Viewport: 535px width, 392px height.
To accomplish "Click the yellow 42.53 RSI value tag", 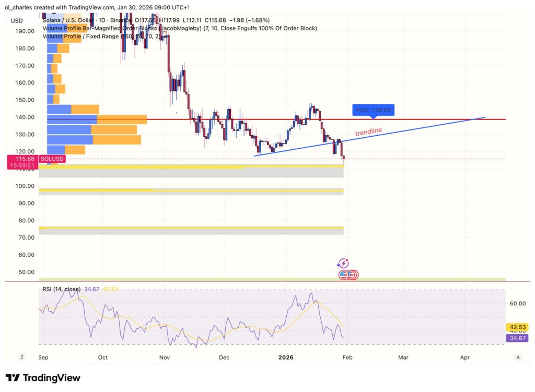I will coord(517,328).
